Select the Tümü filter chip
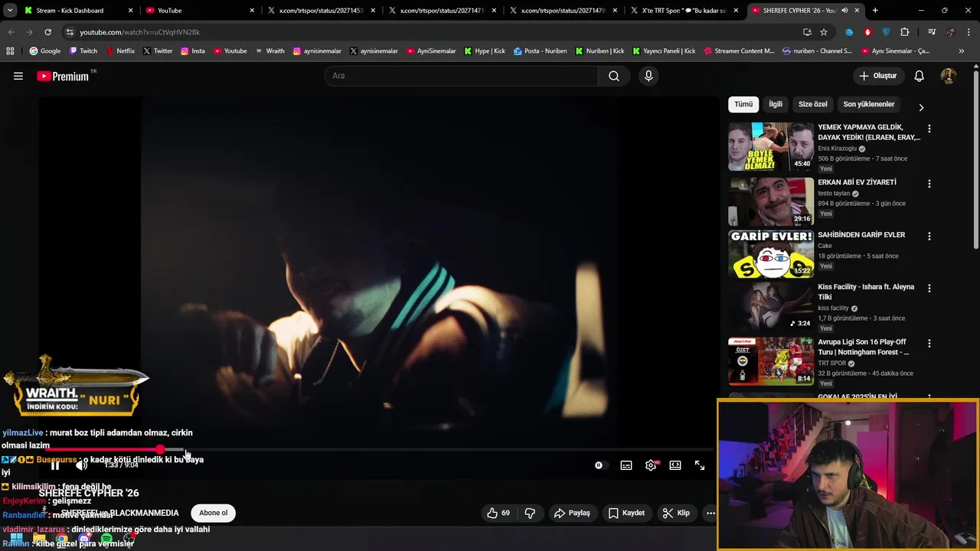Viewport: 980px width, 551px height. click(743, 104)
